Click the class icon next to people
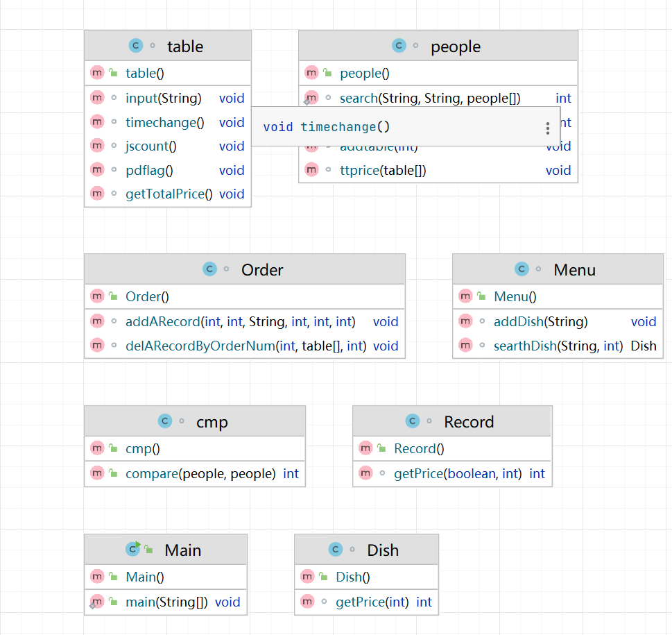The image size is (672, 635). 399,46
